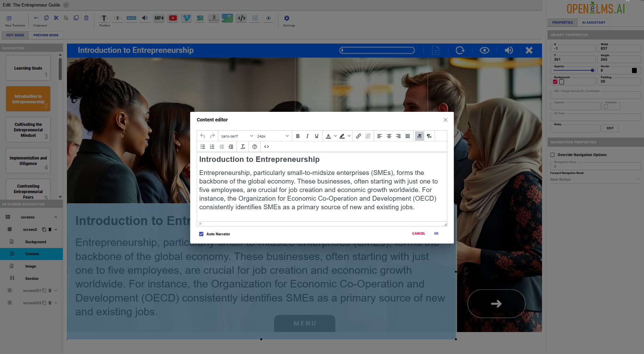This screenshot has height=354, width=644.
Task: Switch to Preview Mode tab
Action: [x=46, y=35]
